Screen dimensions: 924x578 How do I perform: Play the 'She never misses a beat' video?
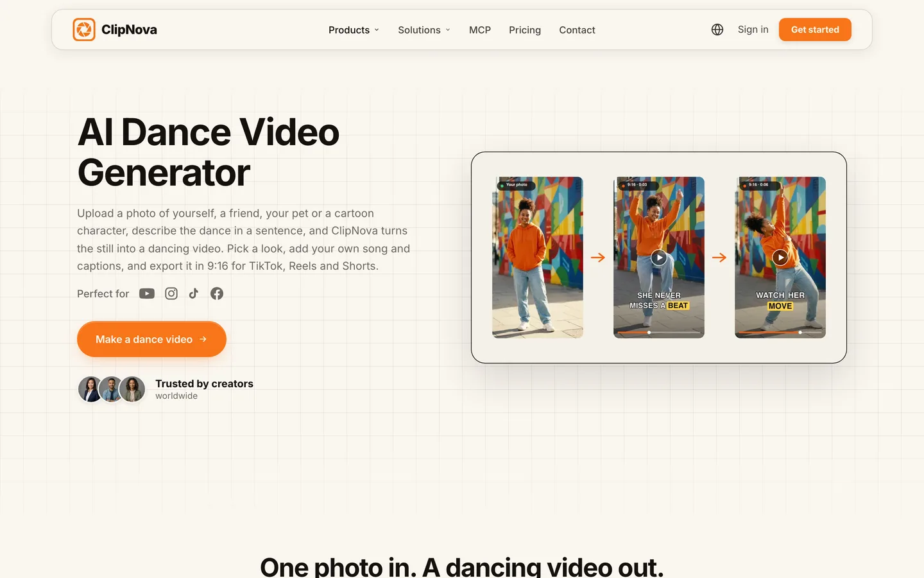pos(659,258)
